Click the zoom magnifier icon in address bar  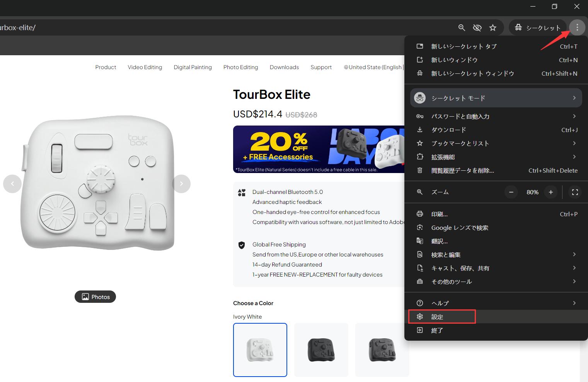(x=462, y=27)
